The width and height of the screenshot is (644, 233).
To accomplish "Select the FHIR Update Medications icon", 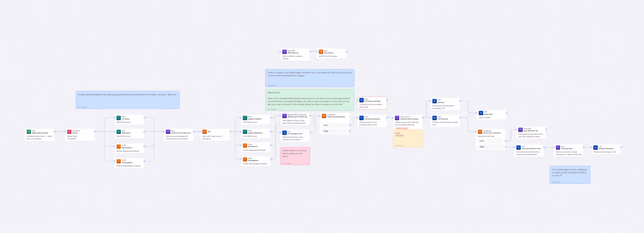I will pyautogui.click(x=245, y=132).
